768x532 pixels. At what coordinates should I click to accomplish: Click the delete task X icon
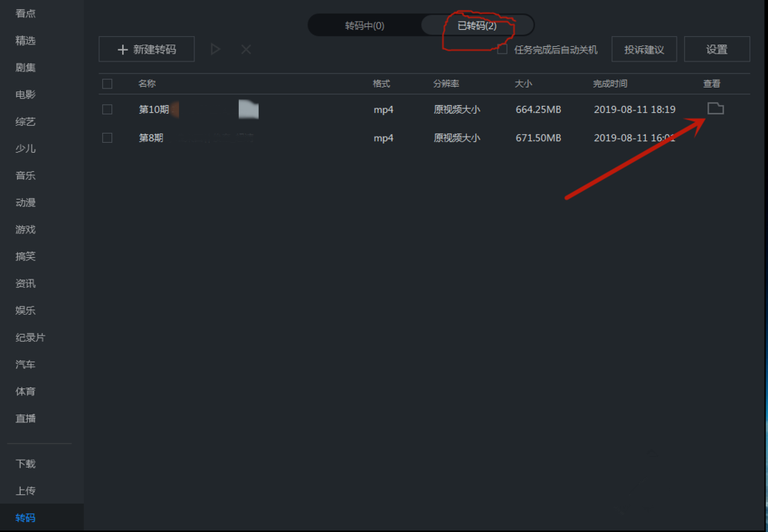(246, 49)
